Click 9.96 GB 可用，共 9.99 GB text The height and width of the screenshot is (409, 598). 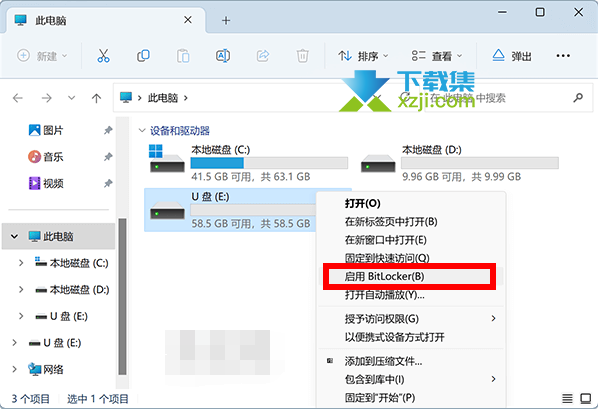(461, 177)
